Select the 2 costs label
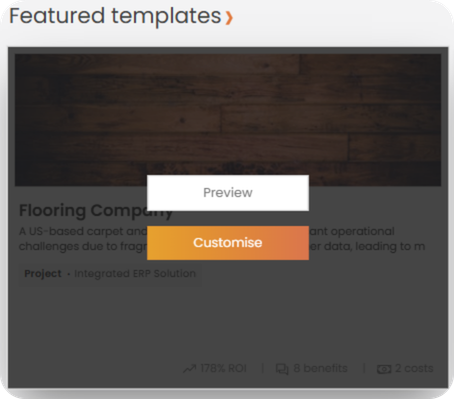This screenshot has width=454, height=399. (414, 368)
